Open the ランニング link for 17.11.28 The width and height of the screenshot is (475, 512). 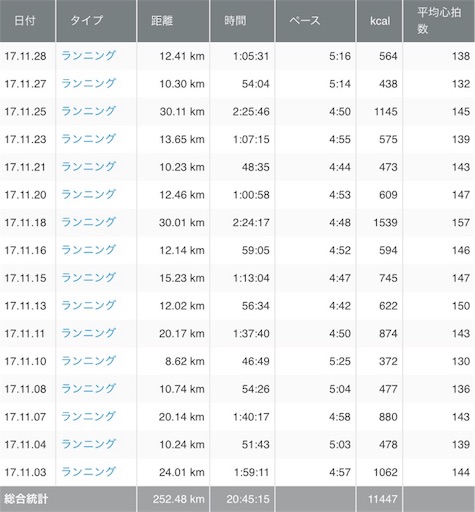coord(88,56)
